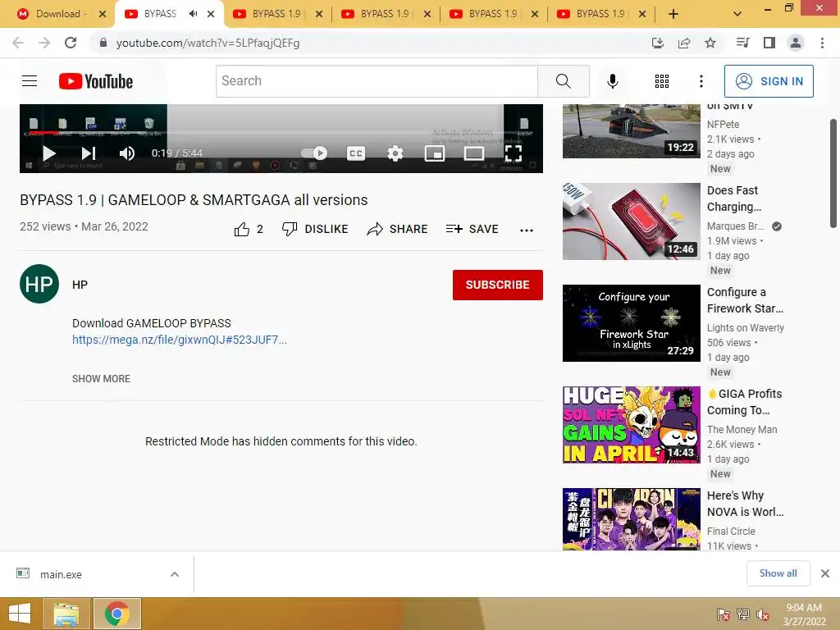Expand description with SHOW MORE

pyautogui.click(x=101, y=379)
